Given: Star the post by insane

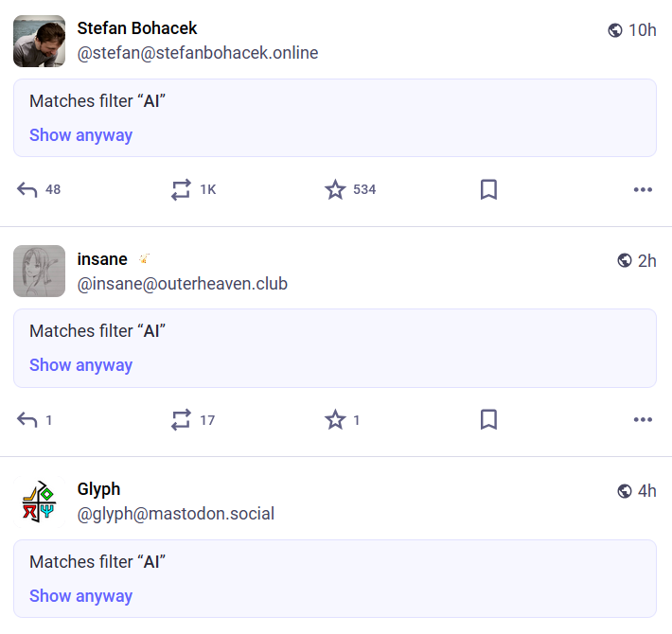Looking at the screenshot, I should [335, 419].
